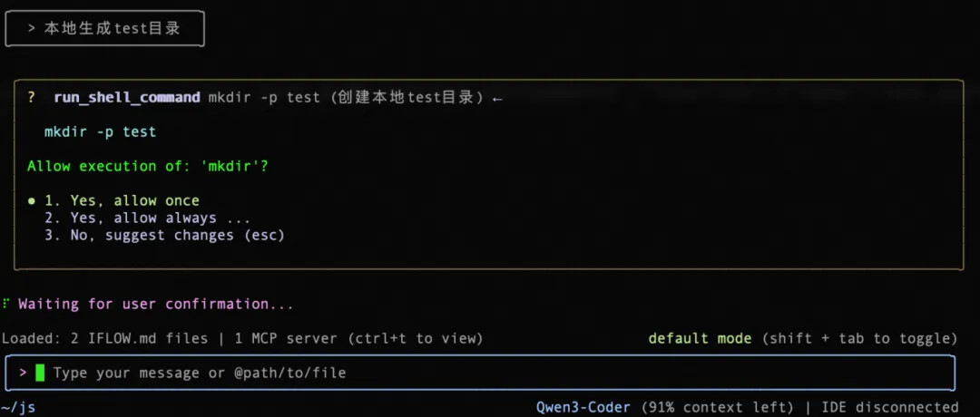Click the indented mkdir -p test command line
Viewport: 980px width, 417px height.
tap(100, 132)
